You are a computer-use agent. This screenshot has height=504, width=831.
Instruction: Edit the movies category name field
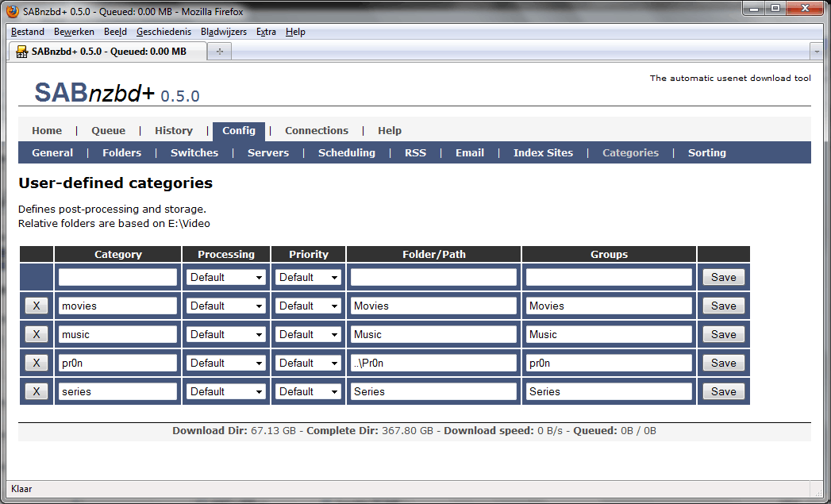[x=117, y=306]
